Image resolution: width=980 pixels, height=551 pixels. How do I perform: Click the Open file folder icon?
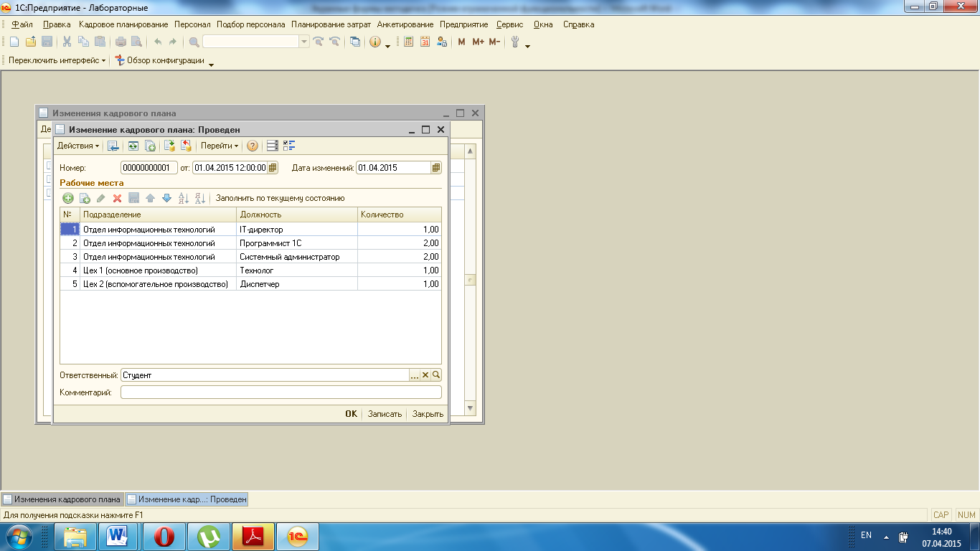point(30,42)
